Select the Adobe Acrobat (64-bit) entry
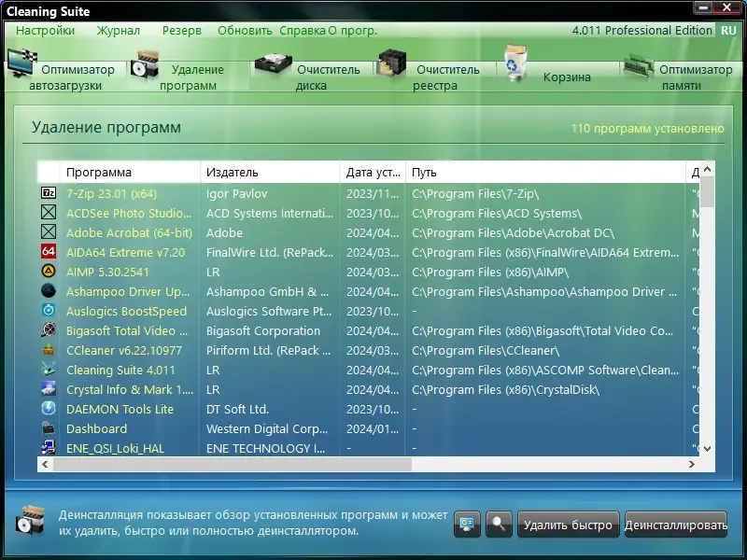Viewport: 747px width, 560px height. [x=129, y=232]
